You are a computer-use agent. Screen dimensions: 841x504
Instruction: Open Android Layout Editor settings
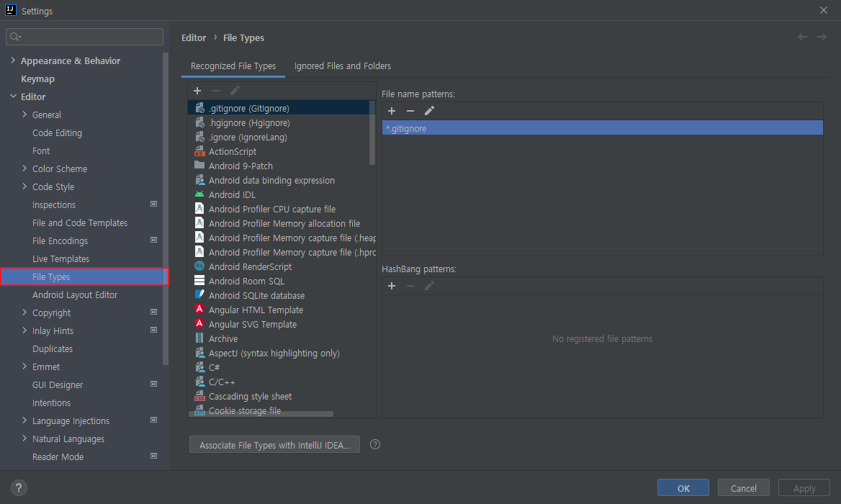pyautogui.click(x=75, y=295)
